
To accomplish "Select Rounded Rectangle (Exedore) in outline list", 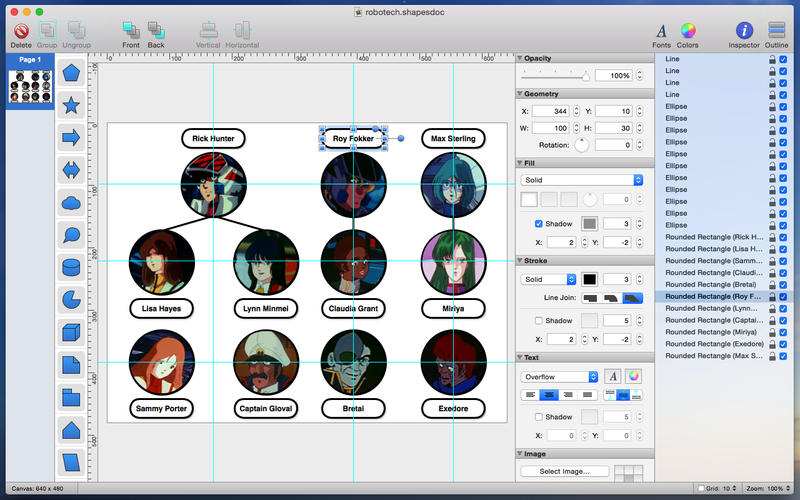I will click(x=714, y=343).
